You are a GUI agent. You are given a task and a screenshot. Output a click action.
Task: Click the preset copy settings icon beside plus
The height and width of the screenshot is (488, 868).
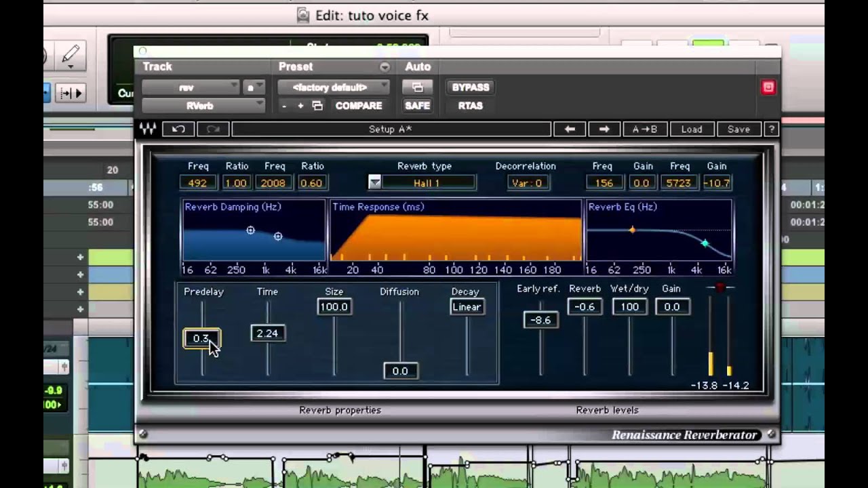pyautogui.click(x=317, y=106)
